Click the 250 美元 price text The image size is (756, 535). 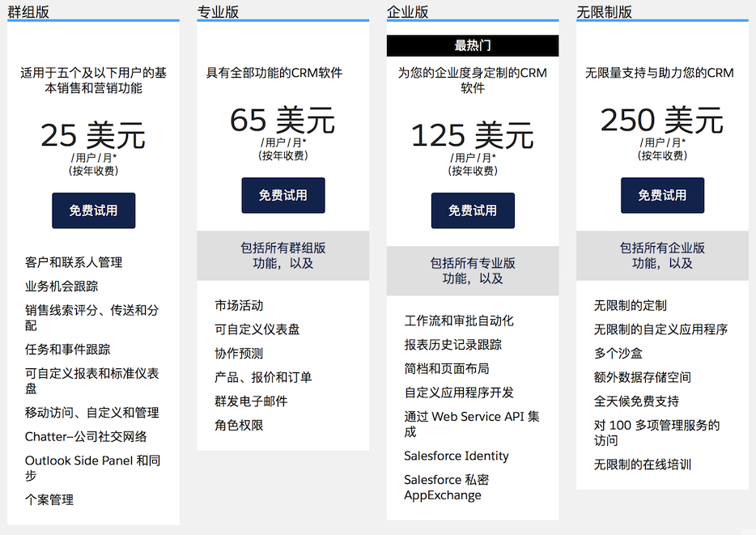tap(661, 120)
